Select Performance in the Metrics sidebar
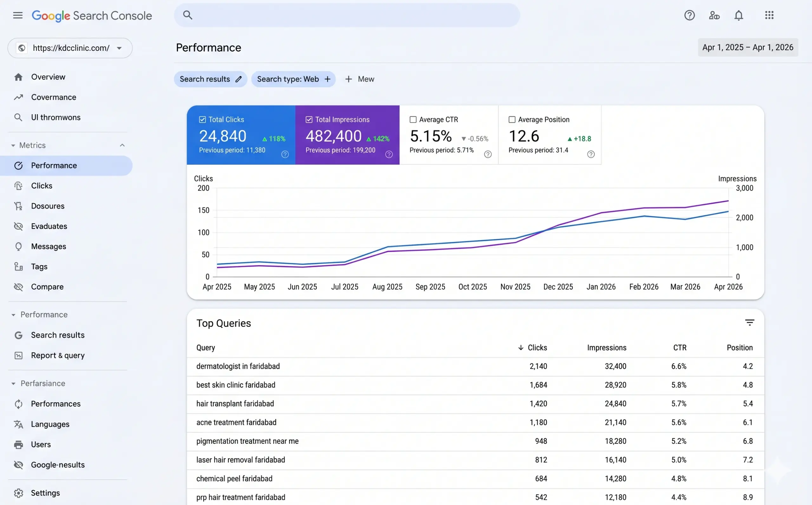This screenshot has width=812, height=505. pos(66,166)
